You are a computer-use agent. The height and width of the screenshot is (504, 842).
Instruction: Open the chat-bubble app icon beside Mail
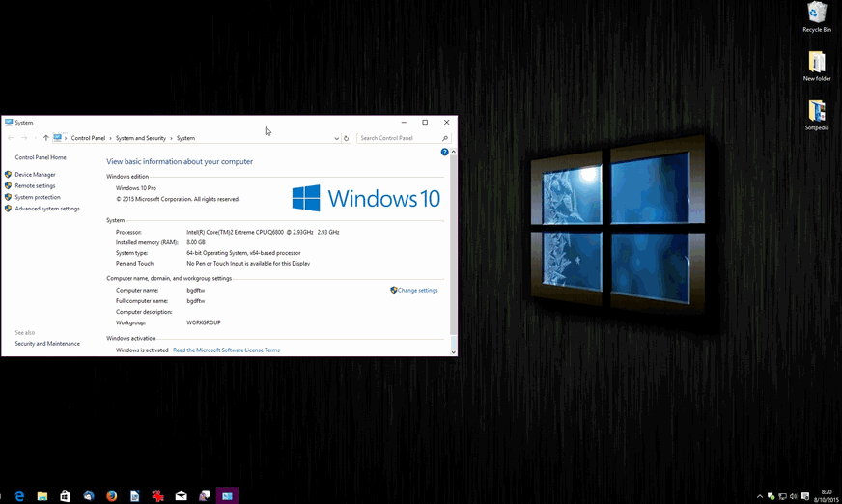click(x=204, y=496)
